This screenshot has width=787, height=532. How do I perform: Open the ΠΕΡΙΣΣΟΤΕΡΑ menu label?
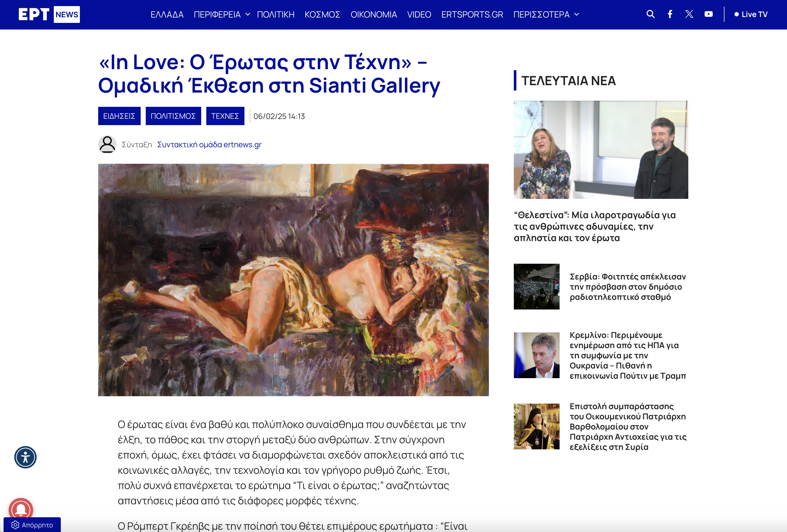click(x=541, y=14)
